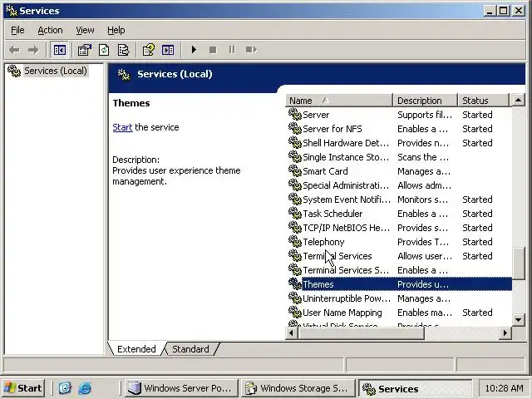The width and height of the screenshot is (532, 399).
Task: Click the Single Instance Storage service icon
Action: click(295, 157)
